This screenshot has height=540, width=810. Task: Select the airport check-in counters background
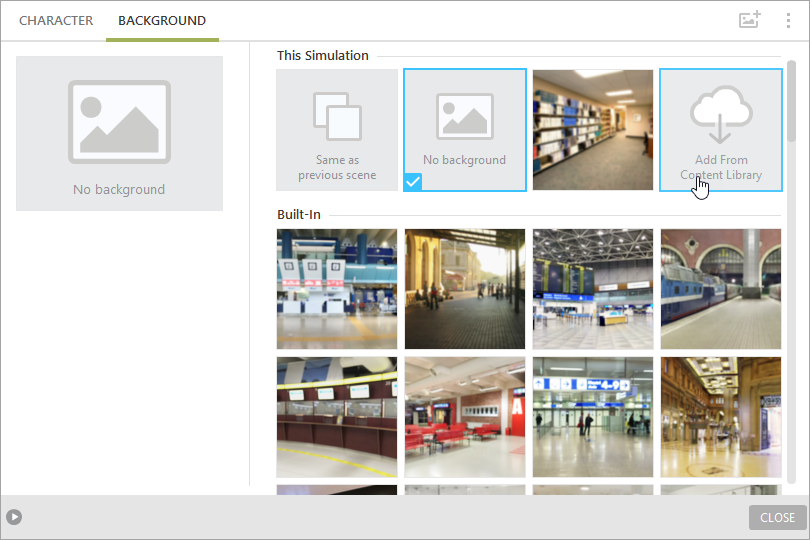point(337,289)
